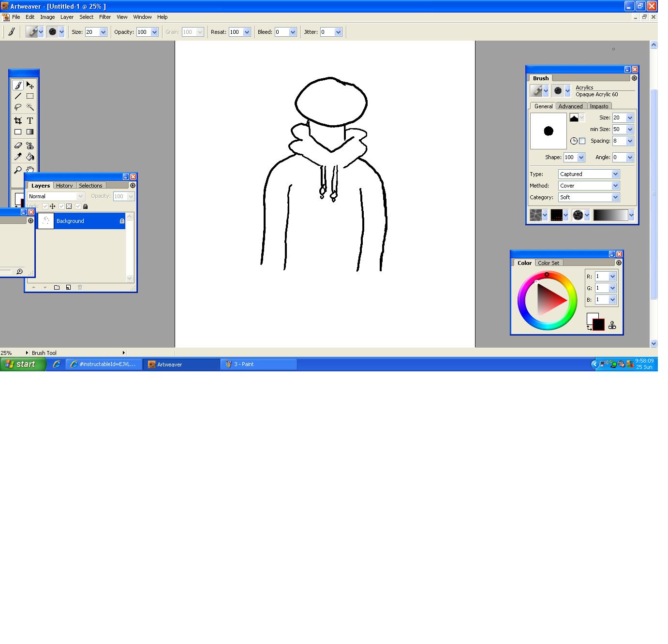Toggle the lock all checkbox in Layers
668x644 pixels.
tap(78, 206)
